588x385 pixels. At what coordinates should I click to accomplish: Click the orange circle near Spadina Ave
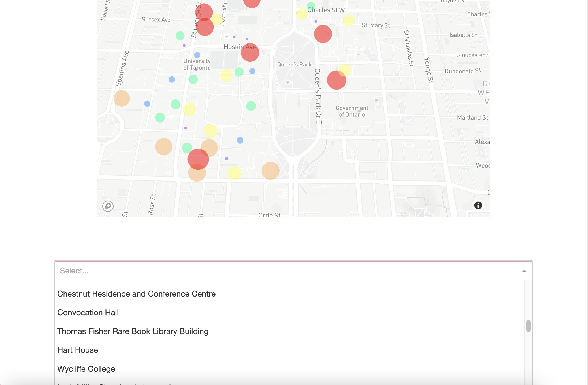pyautogui.click(x=122, y=98)
